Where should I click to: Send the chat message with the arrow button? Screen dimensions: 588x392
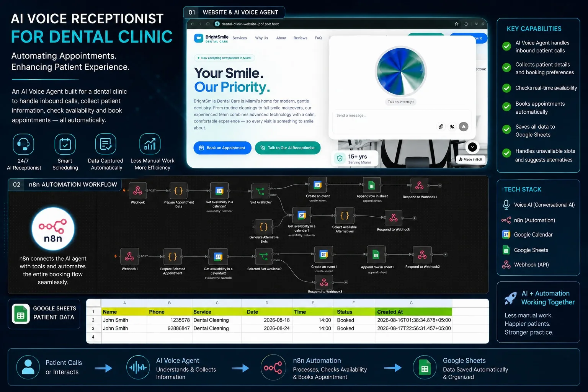pos(464,126)
